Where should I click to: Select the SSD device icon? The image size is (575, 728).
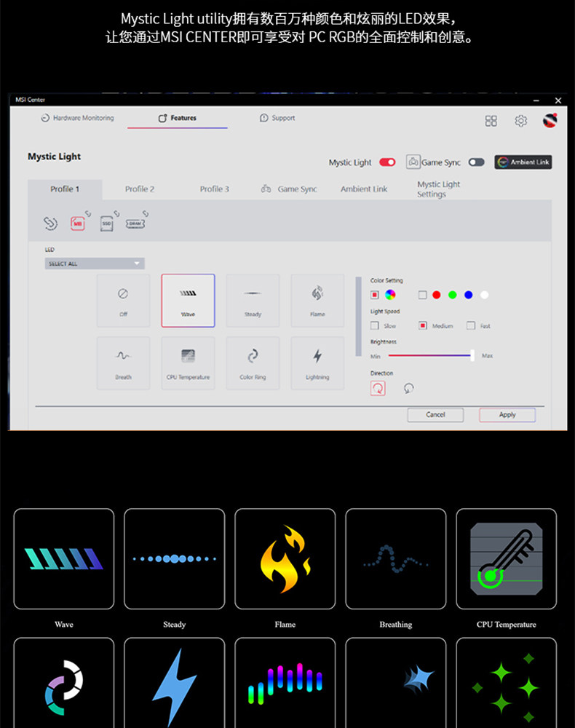tap(107, 223)
